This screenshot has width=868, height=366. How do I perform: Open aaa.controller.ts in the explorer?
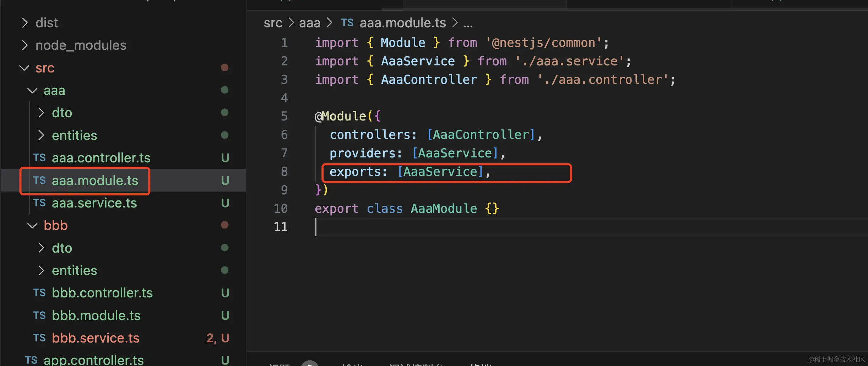[x=101, y=158]
